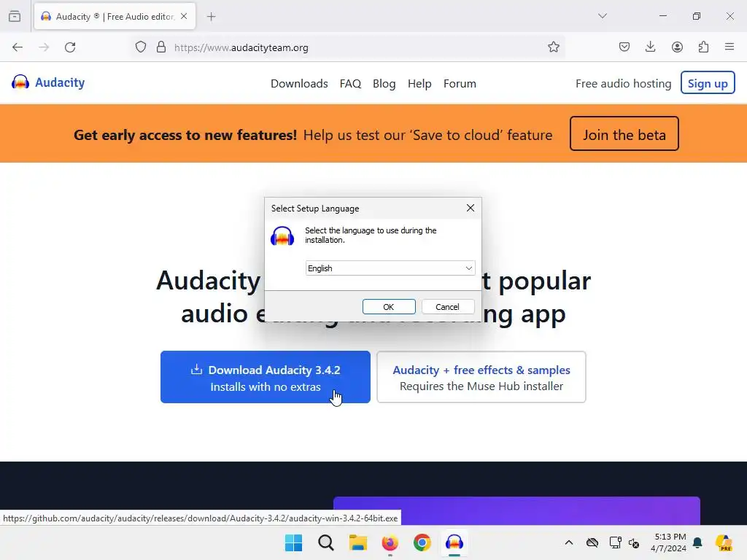Click the Firefox View icon in tab bar
The image size is (747, 560).
pyautogui.click(x=15, y=17)
